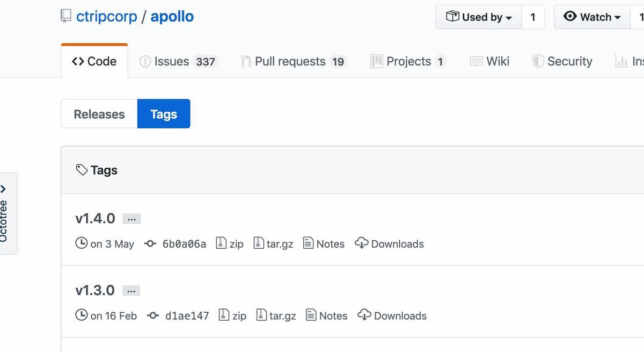Switch to the Releases view
644x352 pixels.
pos(99,113)
